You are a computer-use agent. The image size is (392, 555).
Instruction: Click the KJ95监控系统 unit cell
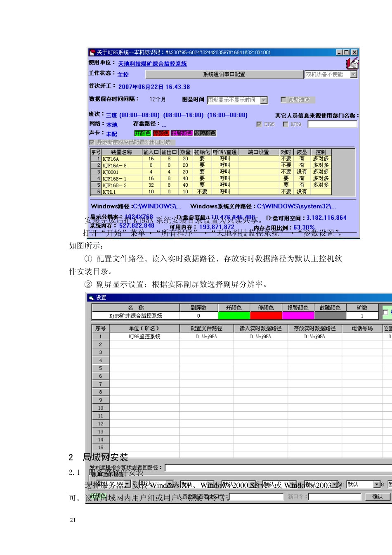pyautogui.click(x=144, y=337)
